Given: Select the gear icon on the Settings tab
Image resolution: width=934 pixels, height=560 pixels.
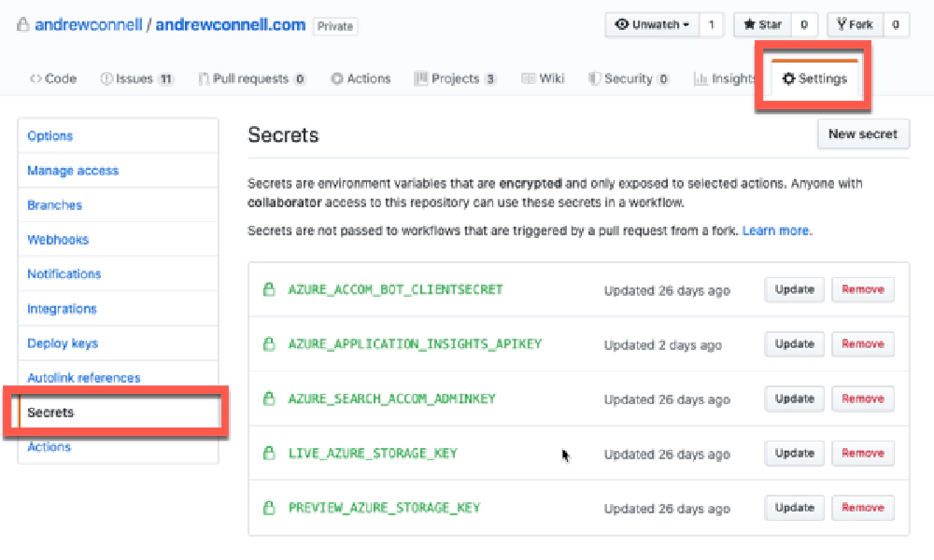Looking at the screenshot, I should 789,78.
